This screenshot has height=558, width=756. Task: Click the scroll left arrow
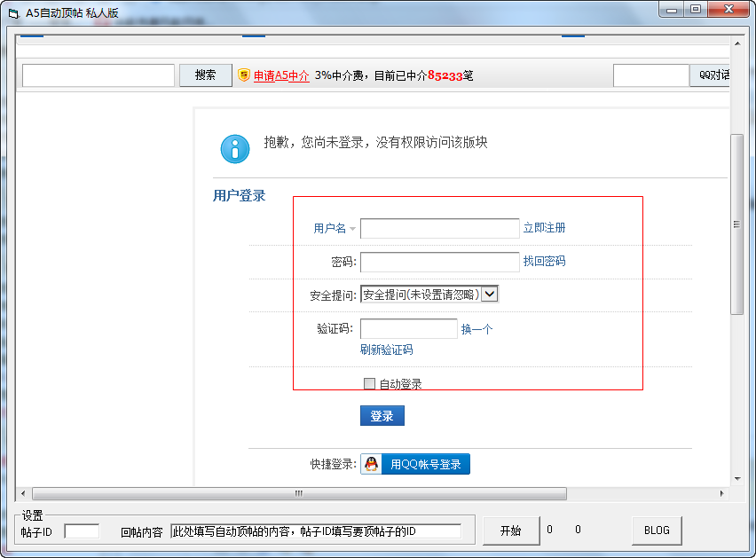pos(23,493)
